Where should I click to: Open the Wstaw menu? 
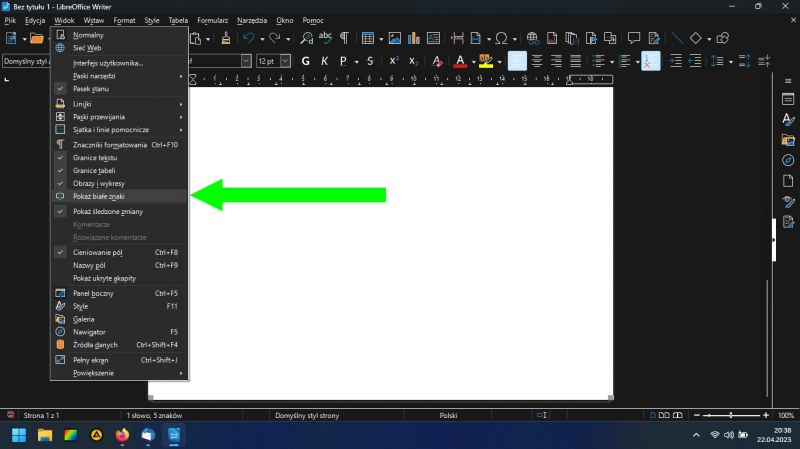click(x=94, y=20)
